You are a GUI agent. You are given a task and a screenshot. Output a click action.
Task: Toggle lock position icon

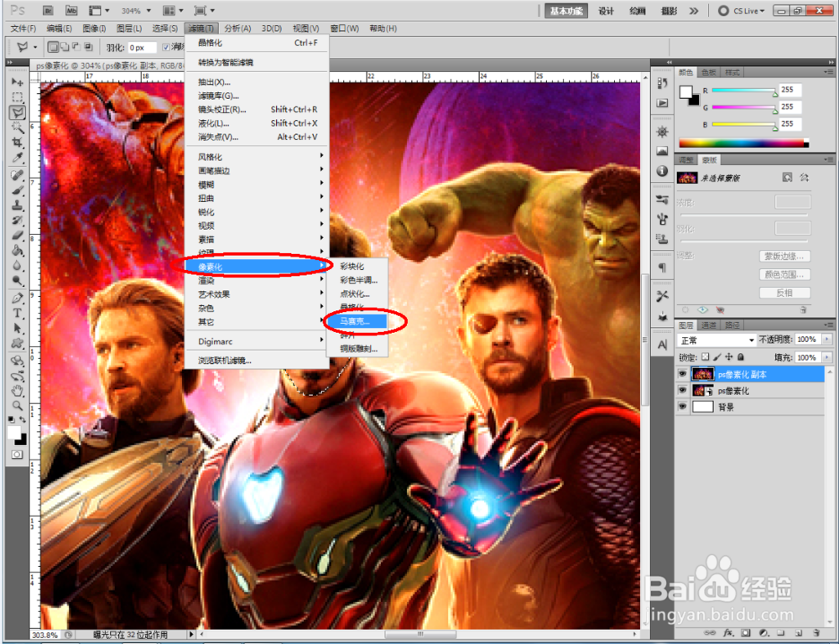pyautogui.click(x=729, y=356)
